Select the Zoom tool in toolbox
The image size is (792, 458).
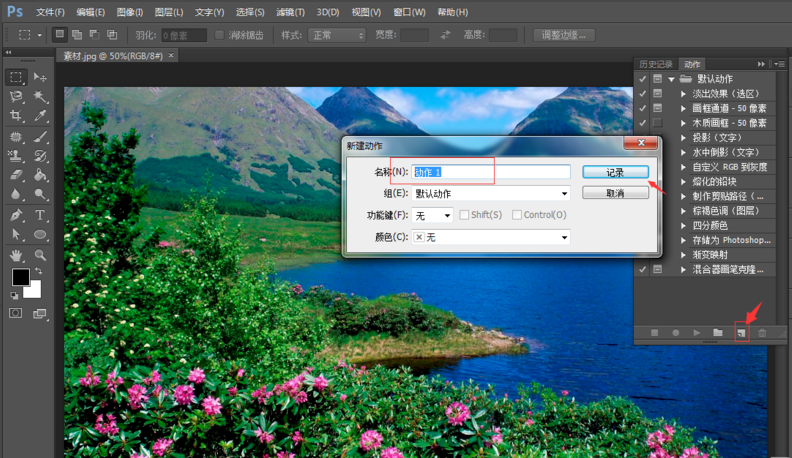click(41, 255)
